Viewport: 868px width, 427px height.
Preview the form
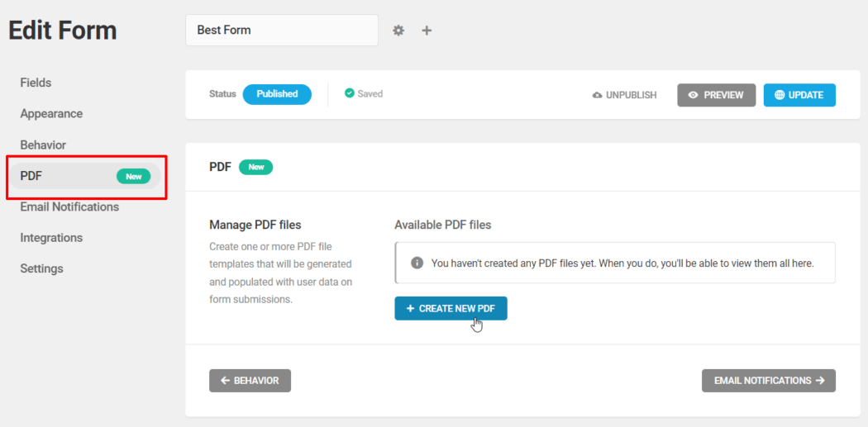point(716,95)
